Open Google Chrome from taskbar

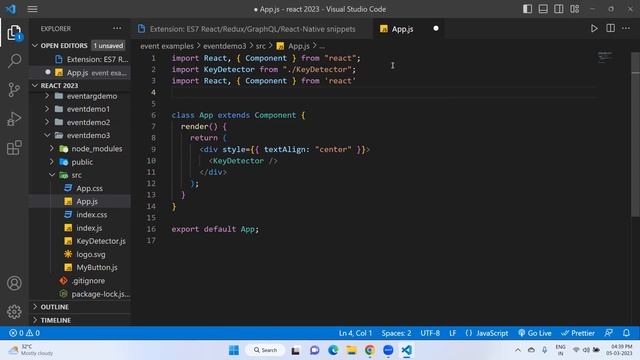[370, 350]
